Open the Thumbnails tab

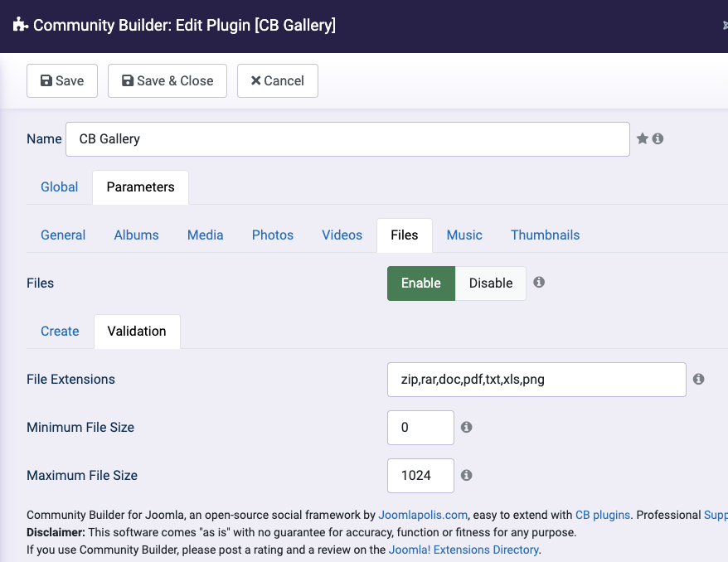pos(545,235)
